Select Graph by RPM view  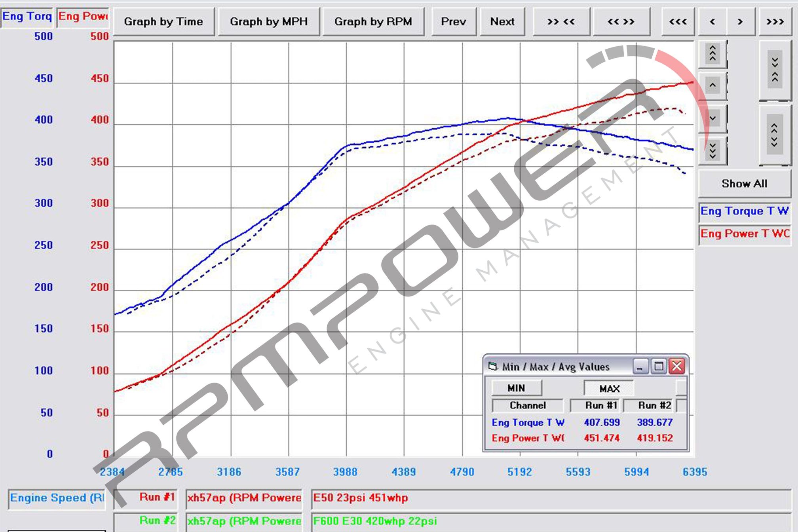(x=373, y=21)
